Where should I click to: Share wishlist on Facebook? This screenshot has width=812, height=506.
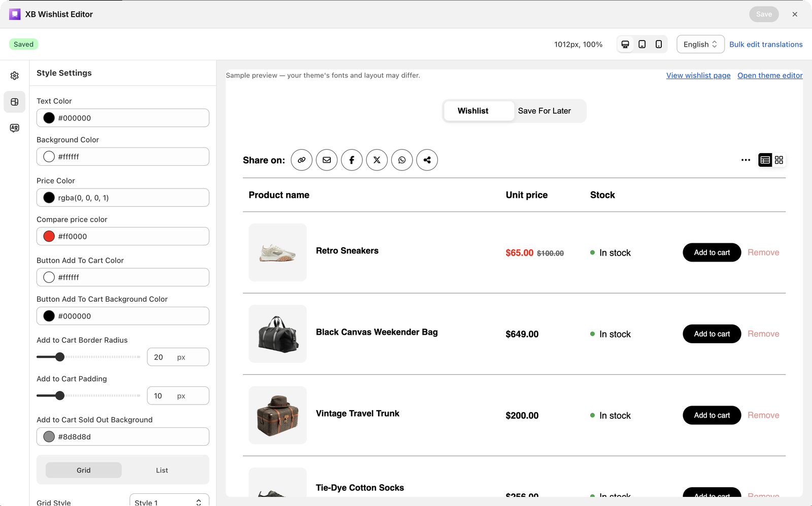(x=352, y=160)
